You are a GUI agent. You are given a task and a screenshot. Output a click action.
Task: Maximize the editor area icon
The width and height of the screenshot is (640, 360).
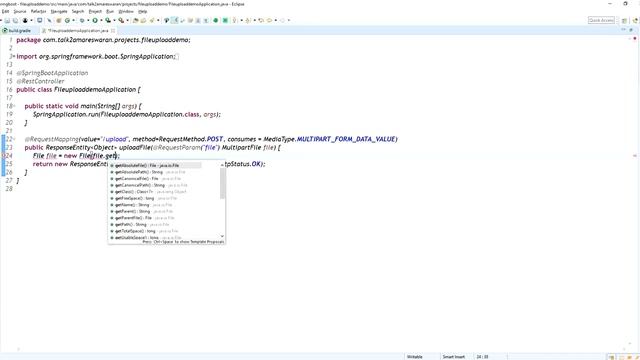[631, 30]
